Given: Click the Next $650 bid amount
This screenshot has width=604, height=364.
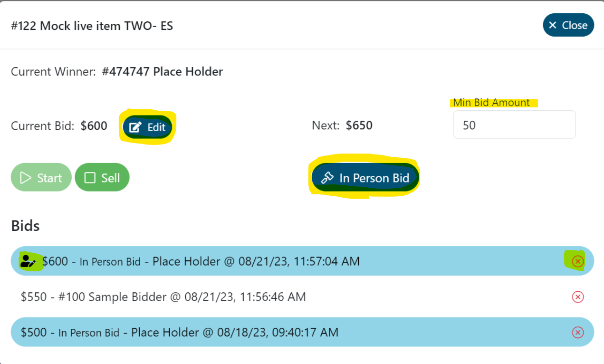Looking at the screenshot, I should point(359,125).
